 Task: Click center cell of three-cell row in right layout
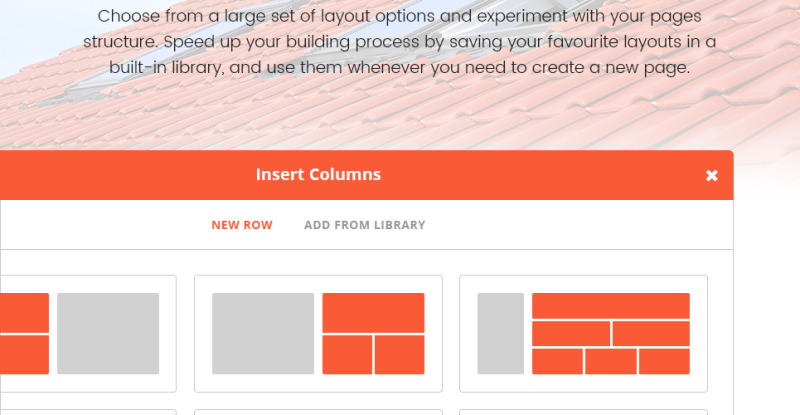click(611, 361)
